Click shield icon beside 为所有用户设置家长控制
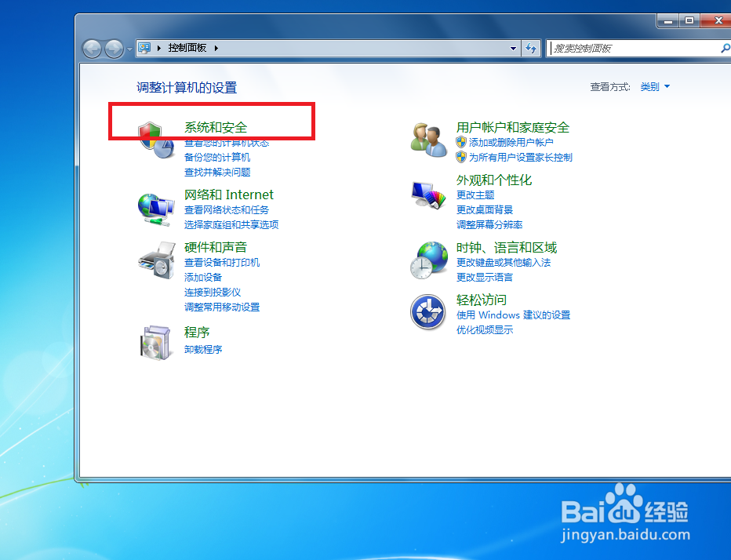 pyautogui.click(x=461, y=157)
